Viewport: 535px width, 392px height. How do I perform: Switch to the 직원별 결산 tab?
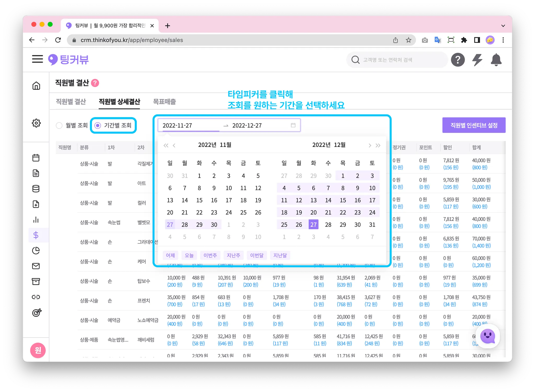[71, 102]
